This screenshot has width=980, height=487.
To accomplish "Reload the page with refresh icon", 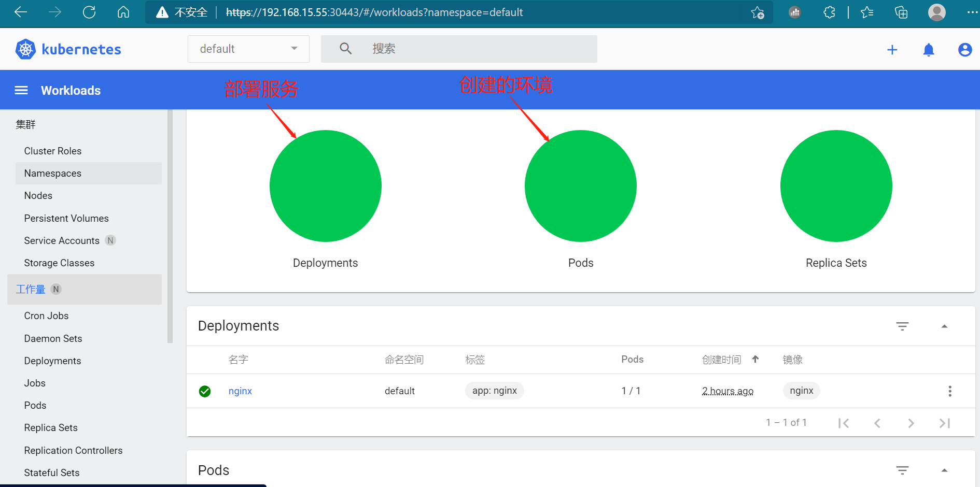I will tap(89, 12).
